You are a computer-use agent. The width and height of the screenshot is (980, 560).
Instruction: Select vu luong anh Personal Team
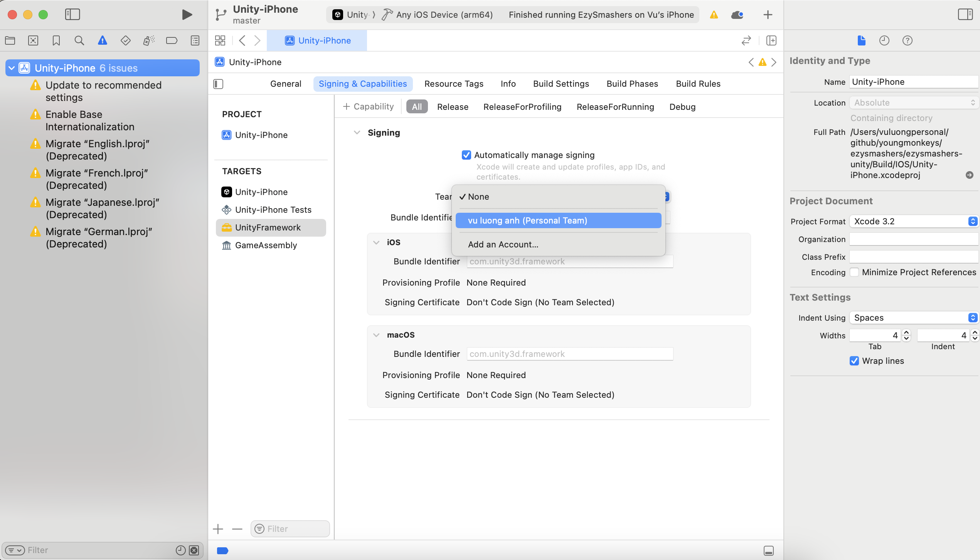point(527,220)
